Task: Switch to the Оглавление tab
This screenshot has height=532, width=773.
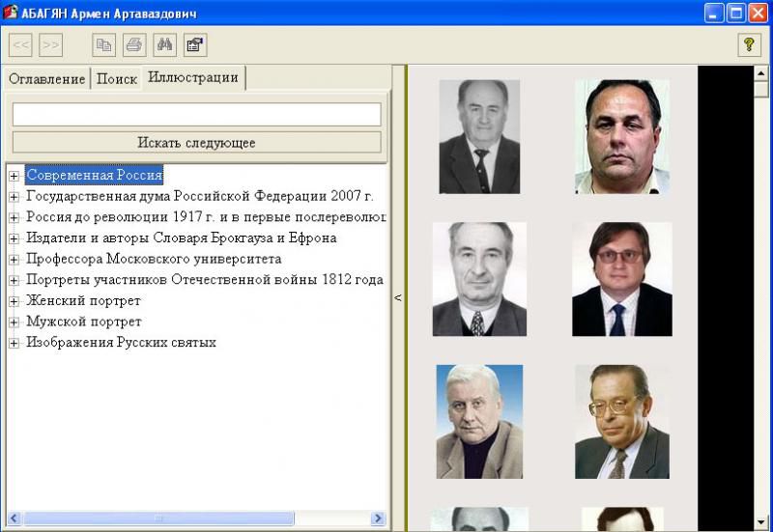Action: point(46,79)
